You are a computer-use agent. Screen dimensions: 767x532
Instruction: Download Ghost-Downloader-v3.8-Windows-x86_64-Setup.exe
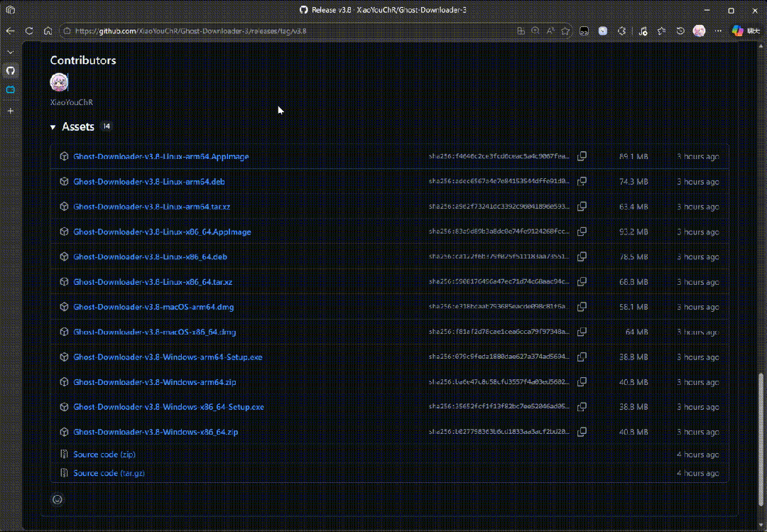[169, 407]
